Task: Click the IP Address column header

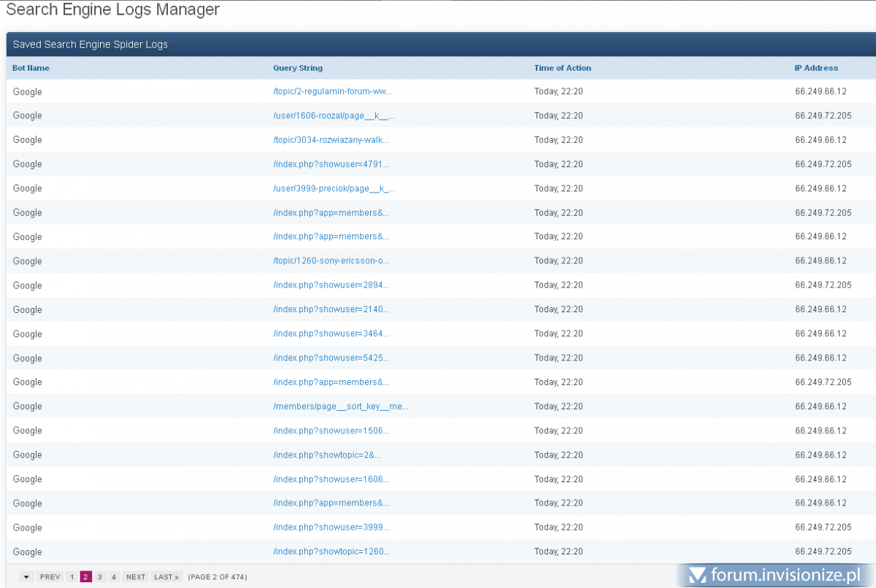Action: 816,68
